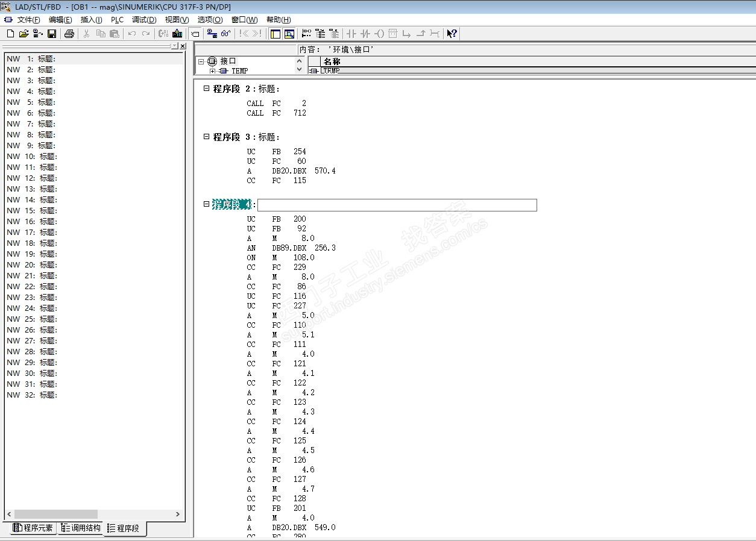Collapse 程序段 3 network
This screenshot has width=756, height=541.
tap(206, 136)
